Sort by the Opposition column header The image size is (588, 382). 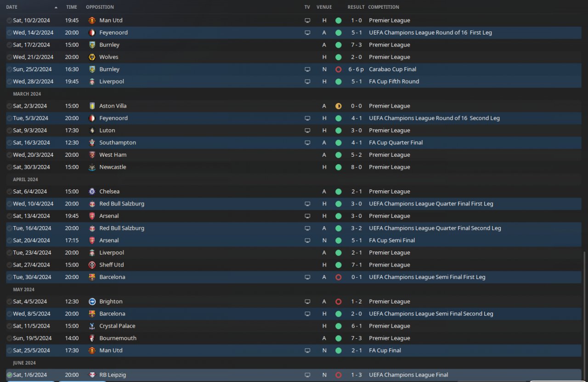click(x=100, y=7)
